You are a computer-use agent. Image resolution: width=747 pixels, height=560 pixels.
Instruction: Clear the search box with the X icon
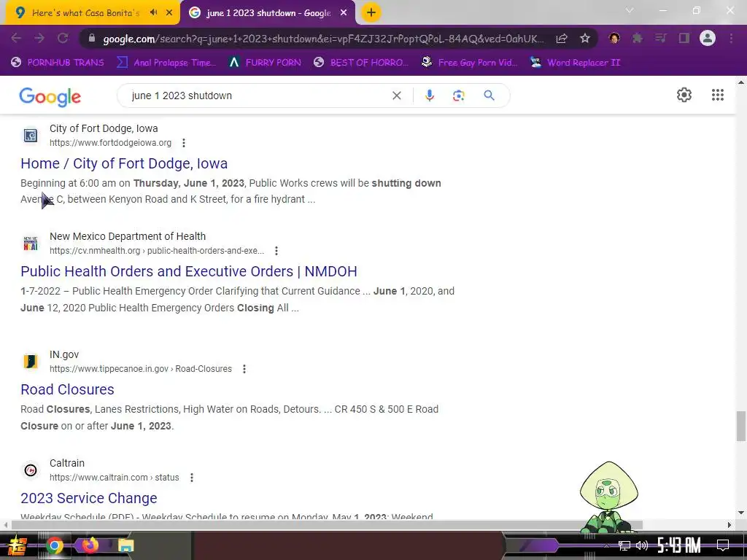tap(396, 96)
